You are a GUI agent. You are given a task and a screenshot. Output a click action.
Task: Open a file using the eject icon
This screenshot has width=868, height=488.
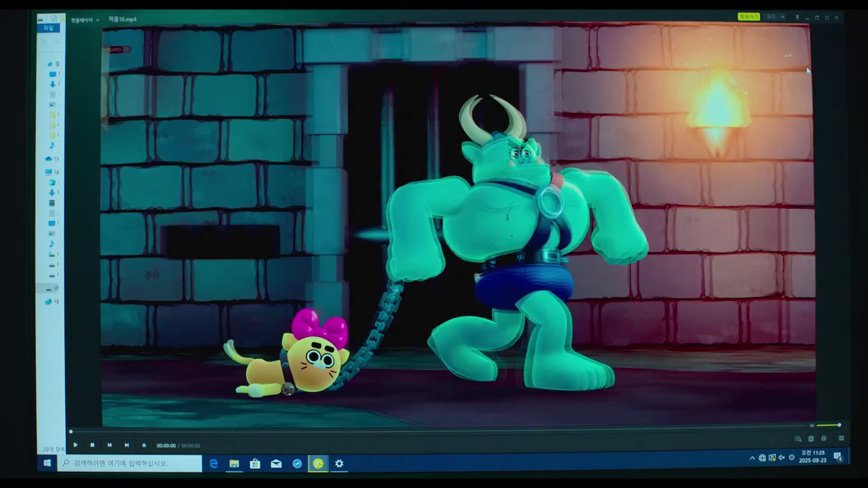[144, 445]
